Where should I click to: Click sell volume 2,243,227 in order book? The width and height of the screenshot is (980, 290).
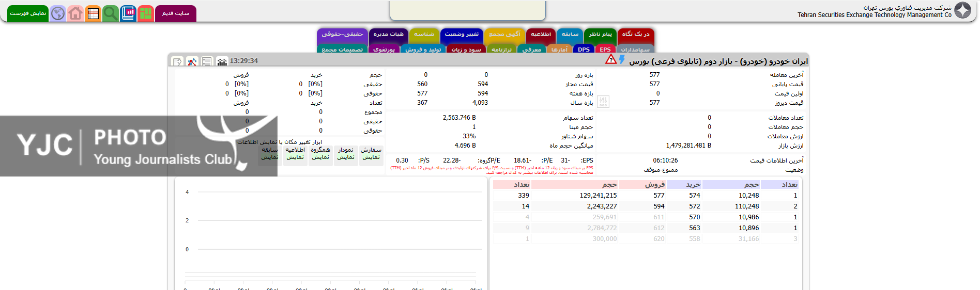point(602,206)
